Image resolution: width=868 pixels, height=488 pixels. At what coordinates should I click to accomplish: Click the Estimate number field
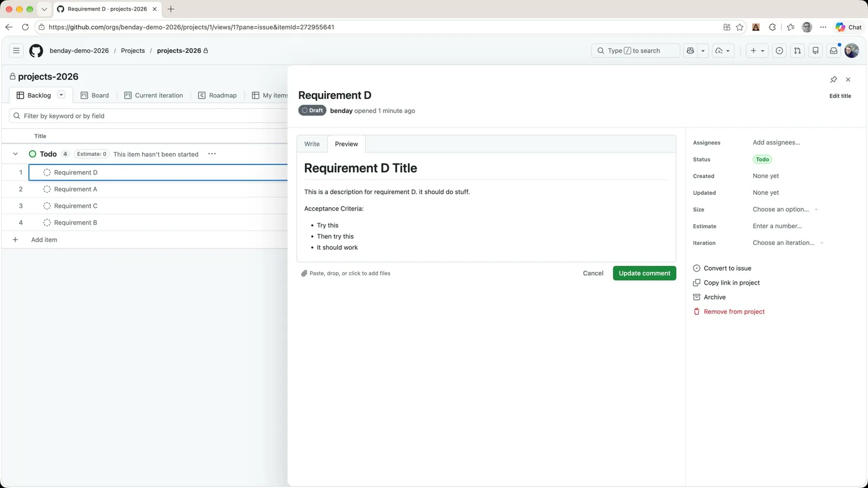pos(777,226)
